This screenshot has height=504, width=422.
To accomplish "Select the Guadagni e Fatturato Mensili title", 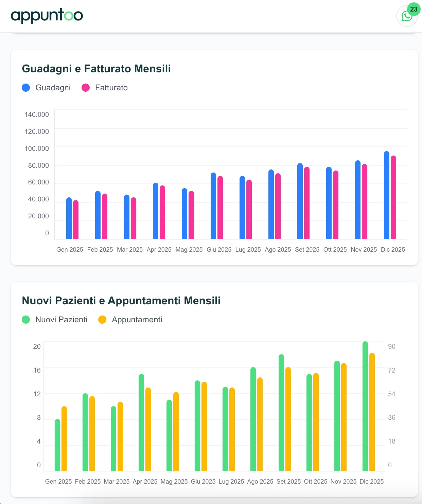I will tap(96, 68).
